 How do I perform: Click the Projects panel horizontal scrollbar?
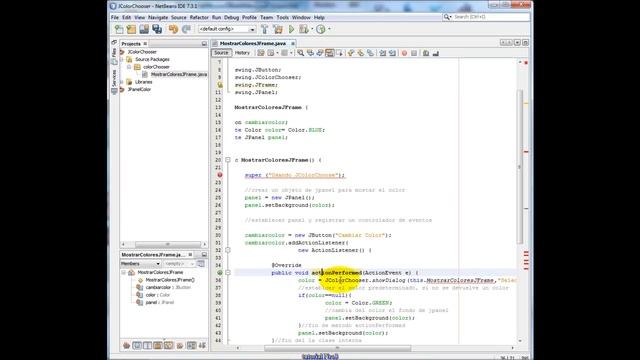167,244
